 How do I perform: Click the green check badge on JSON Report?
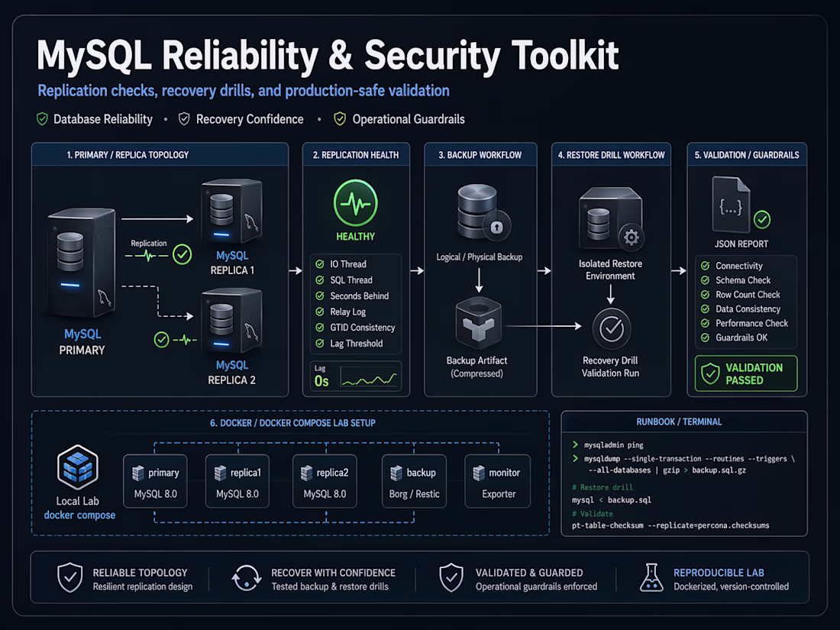point(762,219)
